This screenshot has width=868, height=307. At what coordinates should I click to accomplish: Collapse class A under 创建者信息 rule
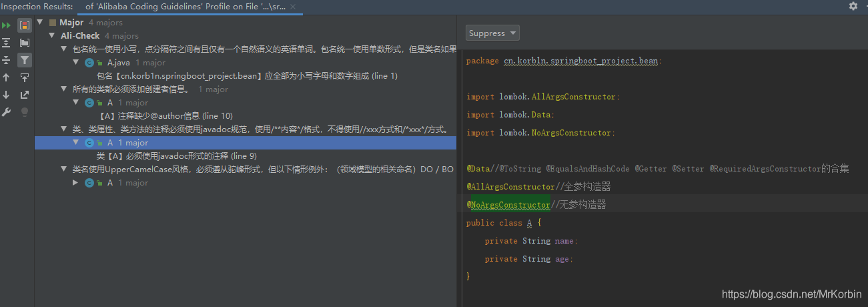[x=75, y=103]
